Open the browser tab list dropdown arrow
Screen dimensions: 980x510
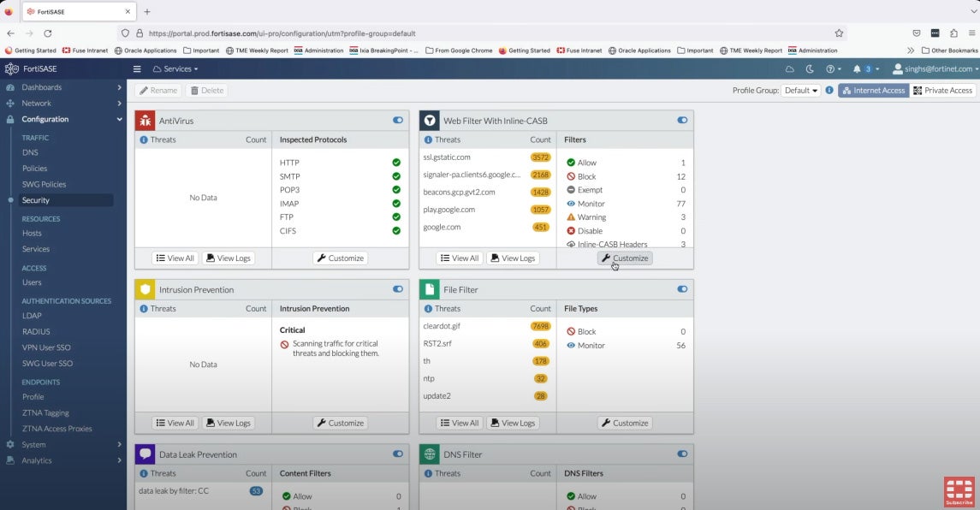pos(972,11)
